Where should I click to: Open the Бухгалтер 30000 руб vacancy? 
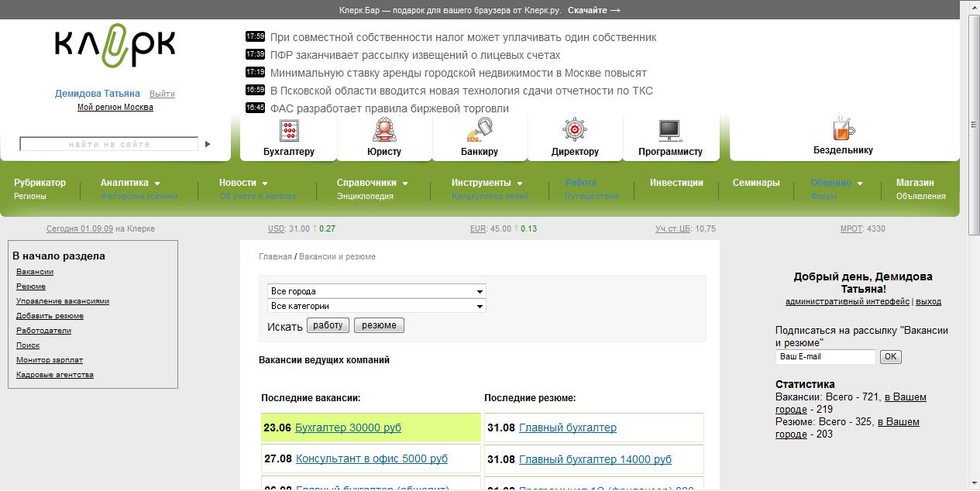point(348,427)
